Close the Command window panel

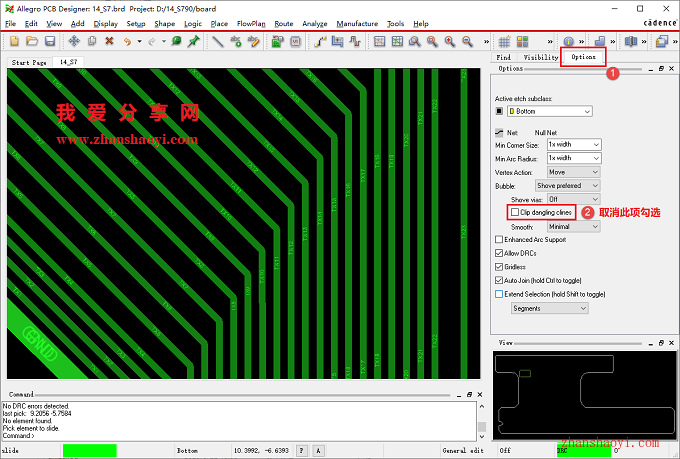click(480, 394)
